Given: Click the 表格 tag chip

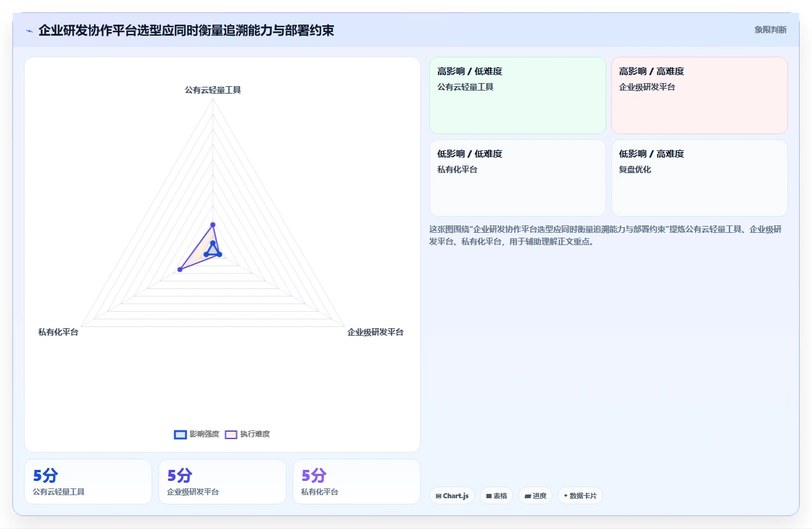Looking at the screenshot, I should tap(496, 496).
